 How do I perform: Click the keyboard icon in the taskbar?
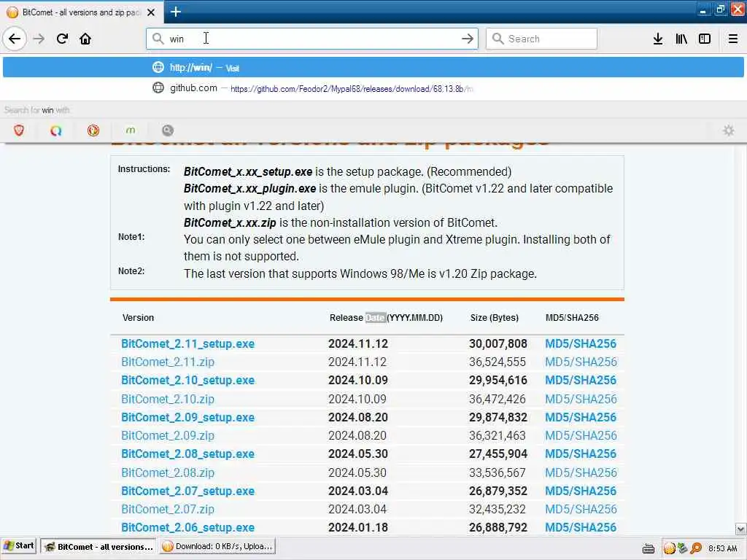click(x=649, y=548)
